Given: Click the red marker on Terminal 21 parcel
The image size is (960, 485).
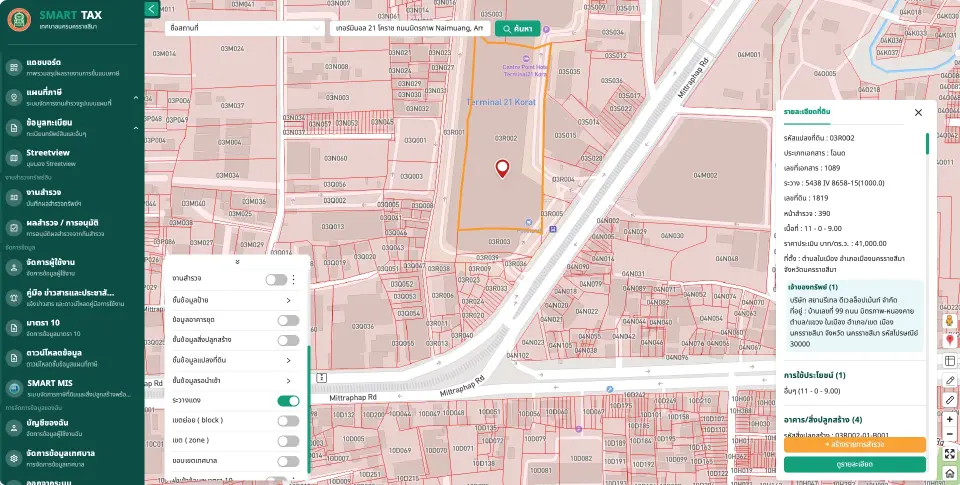Looking at the screenshot, I should (x=502, y=169).
